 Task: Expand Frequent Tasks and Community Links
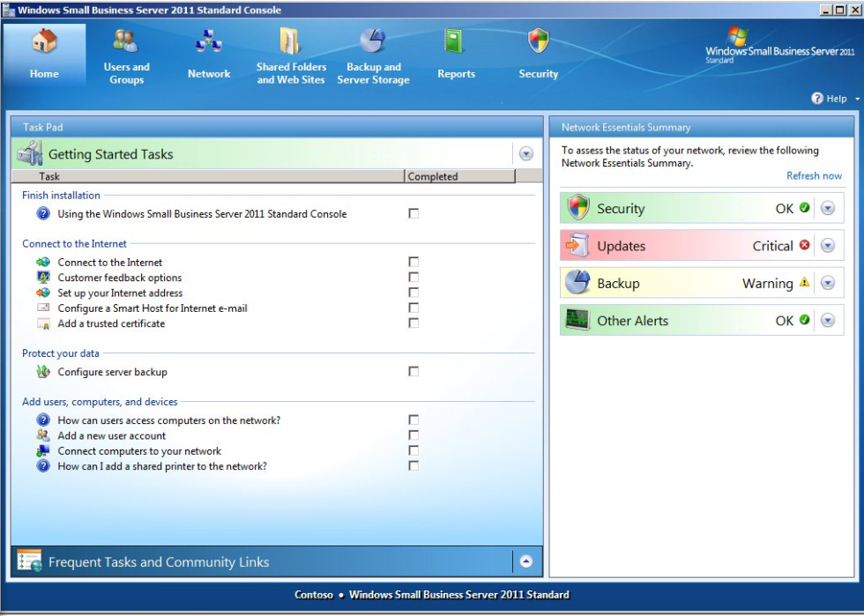coord(526,561)
